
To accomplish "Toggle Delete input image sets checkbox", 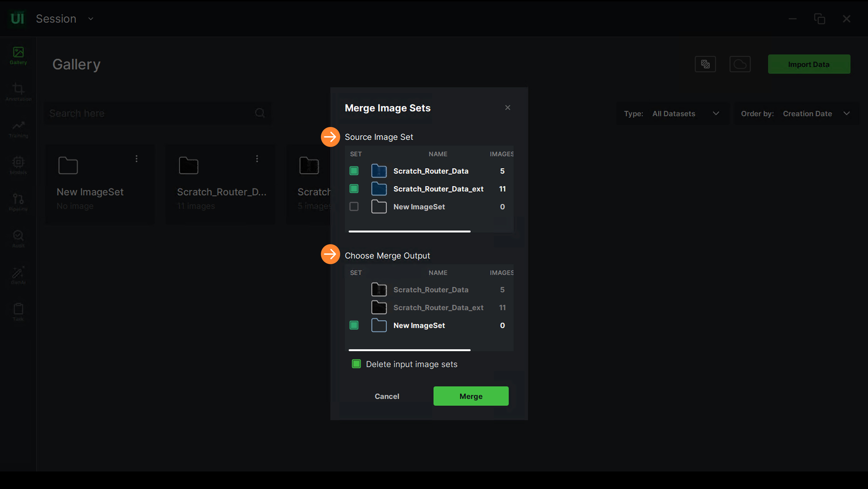I will [x=356, y=364].
